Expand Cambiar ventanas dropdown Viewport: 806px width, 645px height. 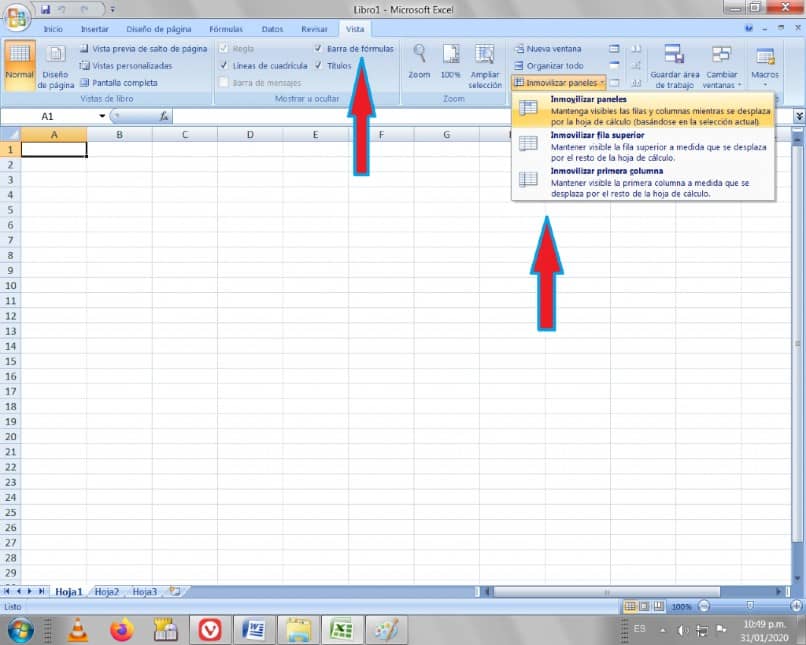point(722,66)
